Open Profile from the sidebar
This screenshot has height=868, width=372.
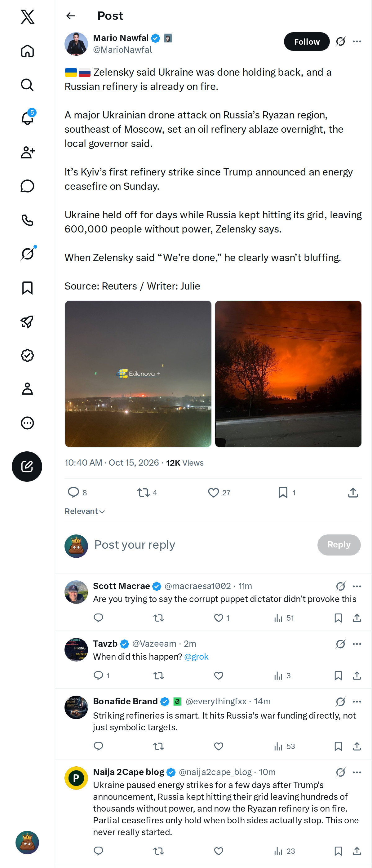[x=27, y=388]
